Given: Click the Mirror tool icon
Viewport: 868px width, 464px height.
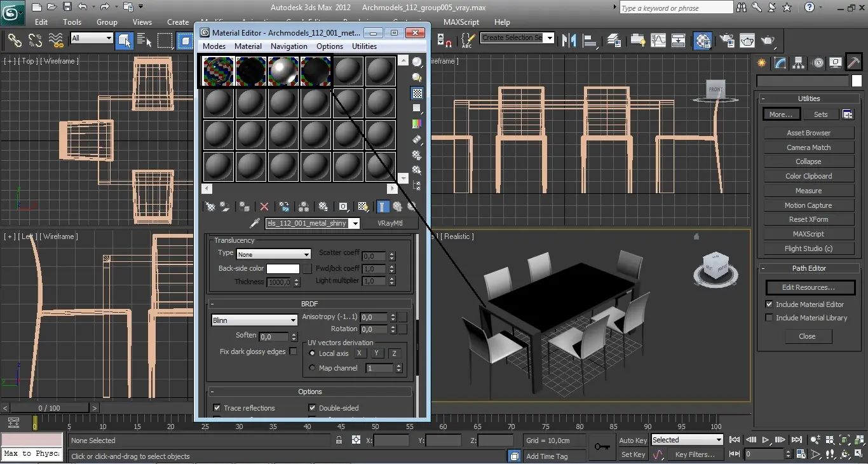Looking at the screenshot, I should pos(569,41).
